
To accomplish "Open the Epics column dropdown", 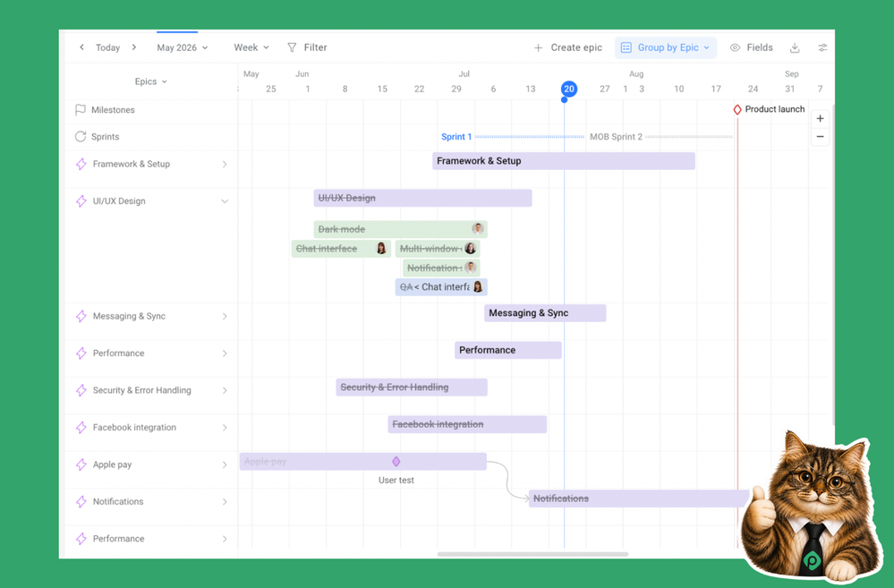I will click(151, 81).
